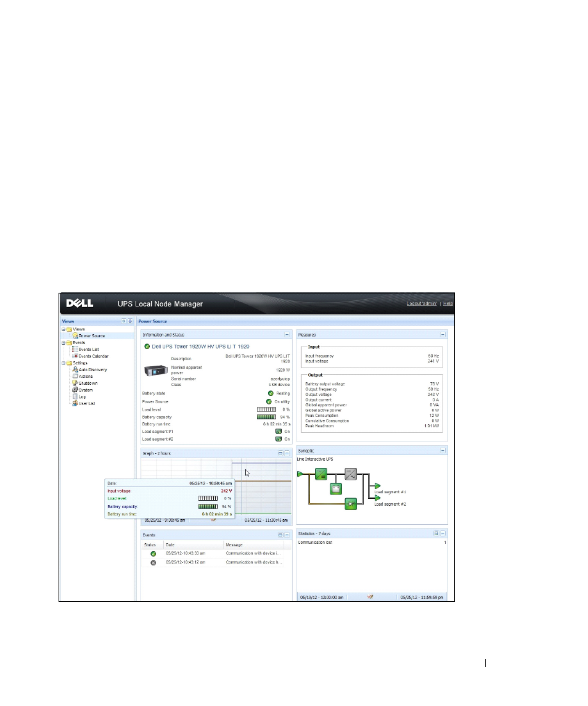Sort events by Status column
588x706 pixels.
click(152, 544)
